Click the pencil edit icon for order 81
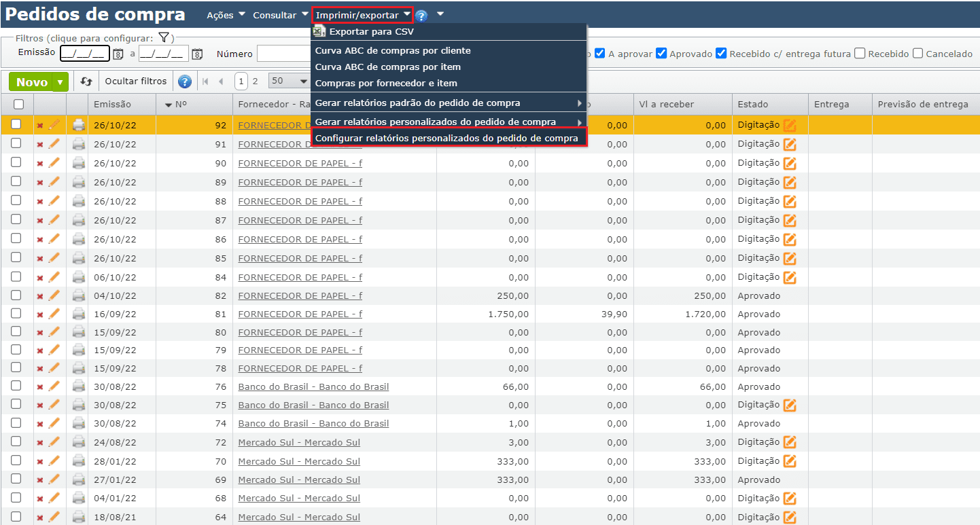The width and height of the screenshot is (980, 525). click(54, 314)
